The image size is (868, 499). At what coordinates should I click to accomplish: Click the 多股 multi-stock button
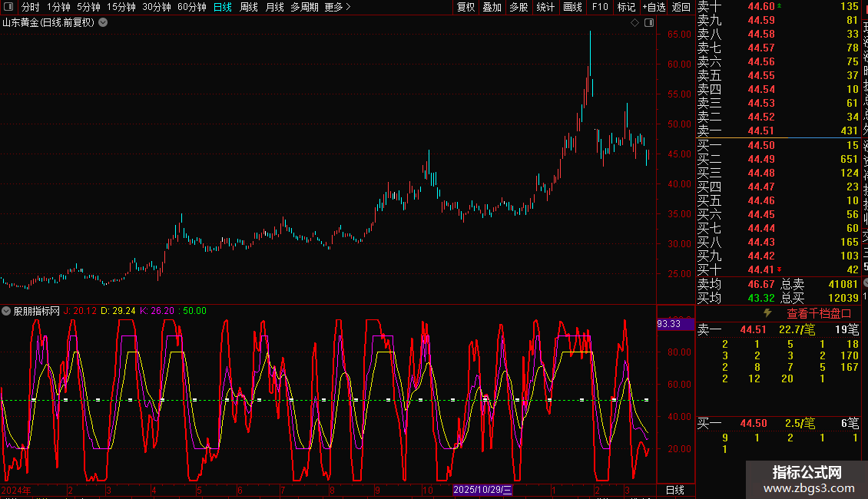518,7
